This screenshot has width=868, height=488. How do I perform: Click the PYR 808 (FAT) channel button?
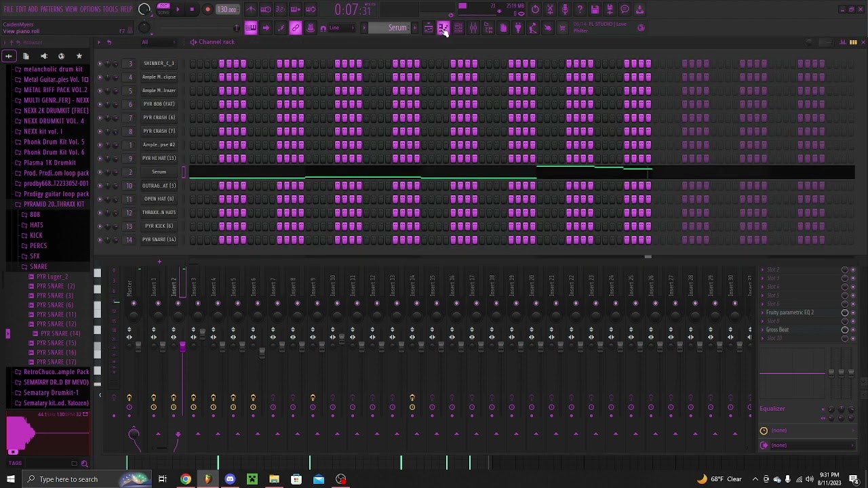(x=159, y=104)
